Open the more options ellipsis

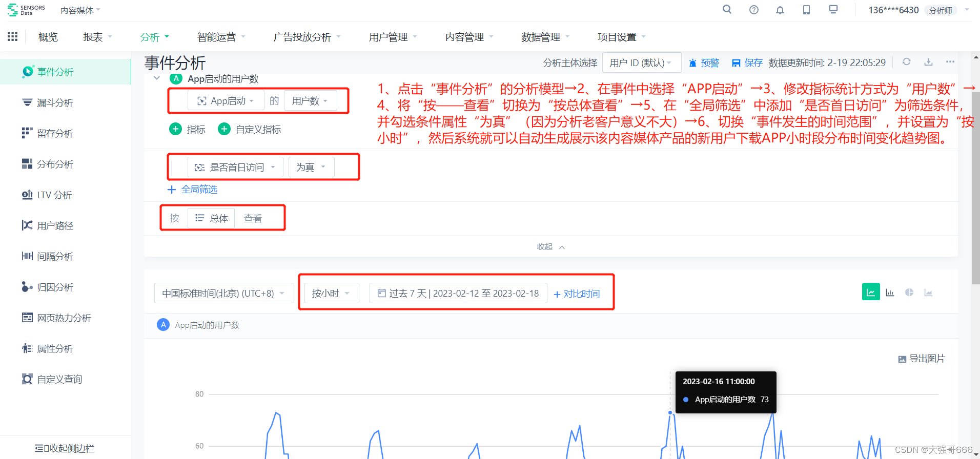point(950,62)
